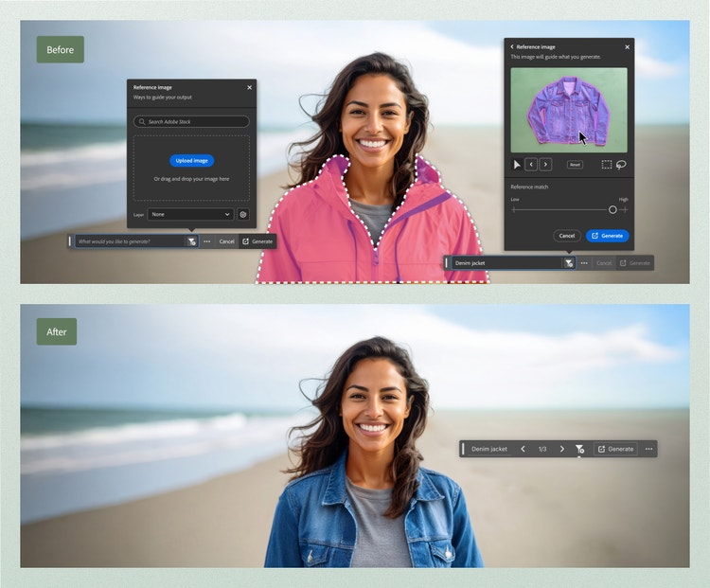The image size is (710, 588).
Task: Click the settings icon beside Layer dropdown
Action: pyautogui.click(x=243, y=214)
